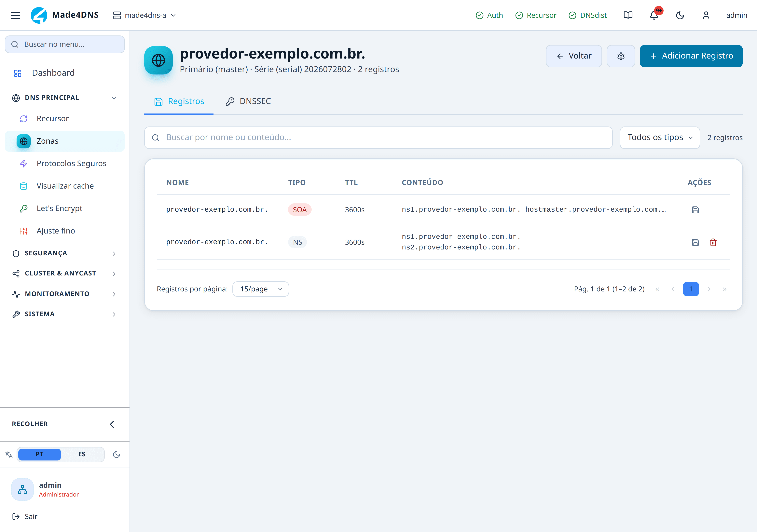Collapse the DNS PRINCIPAL section
This screenshot has height=532, width=757.
65,98
